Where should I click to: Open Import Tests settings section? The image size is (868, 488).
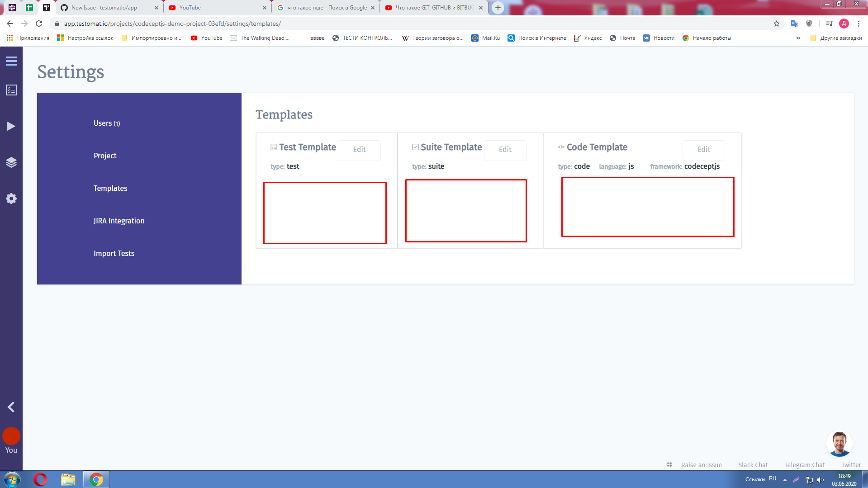[114, 253]
